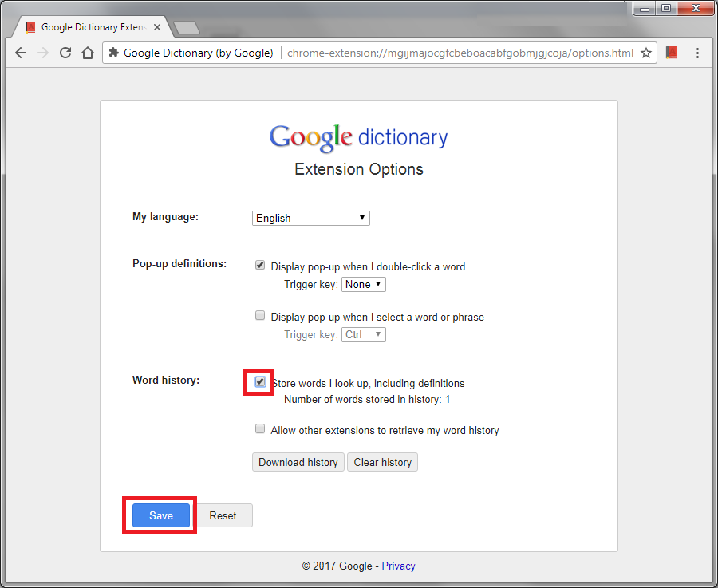Open the Chrome three-dot menu
718x588 pixels.
[x=697, y=53]
